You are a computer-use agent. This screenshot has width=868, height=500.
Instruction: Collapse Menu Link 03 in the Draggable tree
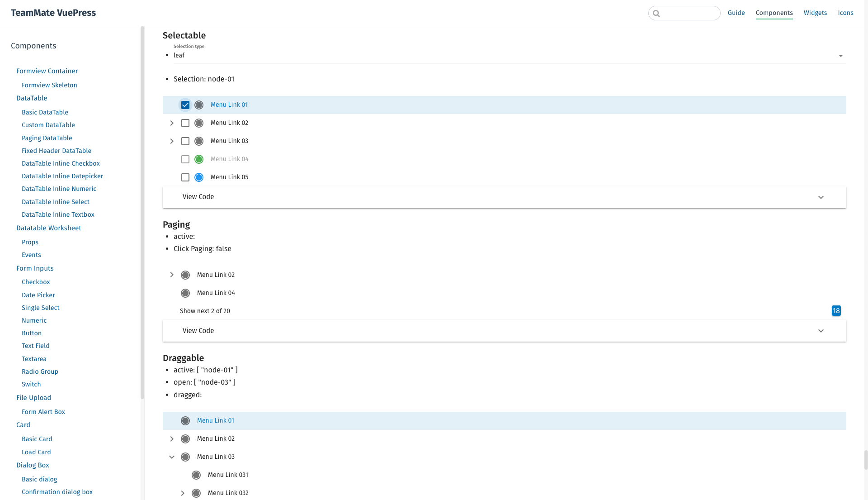tap(172, 457)
